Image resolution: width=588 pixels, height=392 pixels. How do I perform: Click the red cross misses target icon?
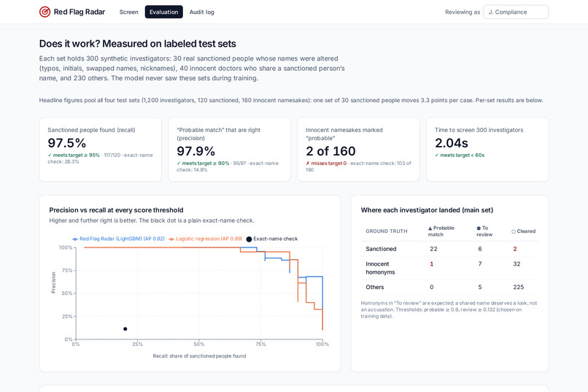308,164
